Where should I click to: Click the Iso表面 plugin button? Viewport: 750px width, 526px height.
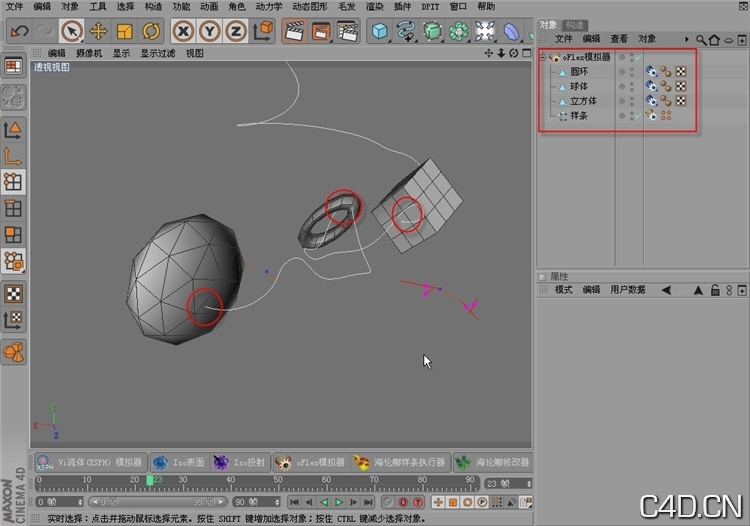tap(178, 462)
